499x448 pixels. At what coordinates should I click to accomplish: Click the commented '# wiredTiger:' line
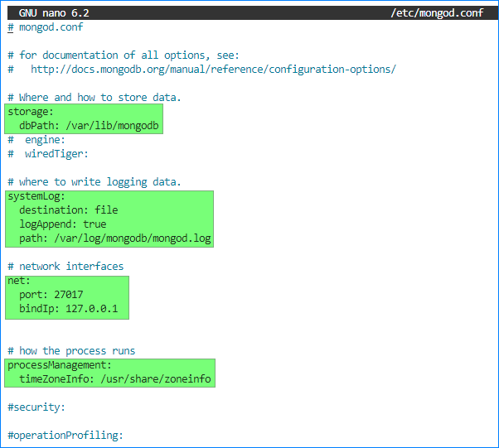coord(48,154)
